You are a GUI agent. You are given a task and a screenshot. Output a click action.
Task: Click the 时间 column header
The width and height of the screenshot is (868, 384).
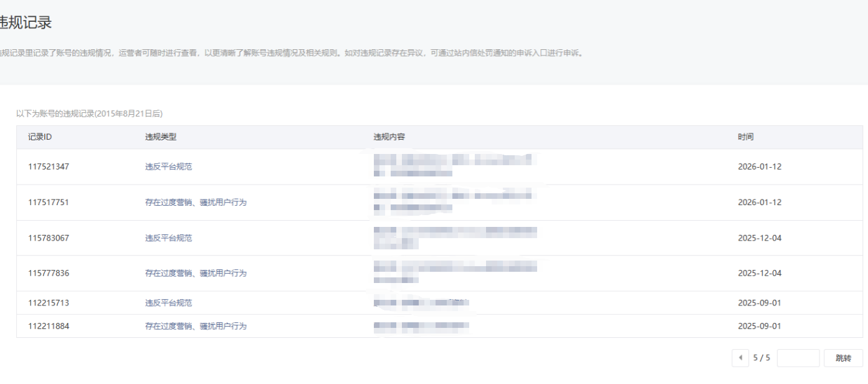745,137
